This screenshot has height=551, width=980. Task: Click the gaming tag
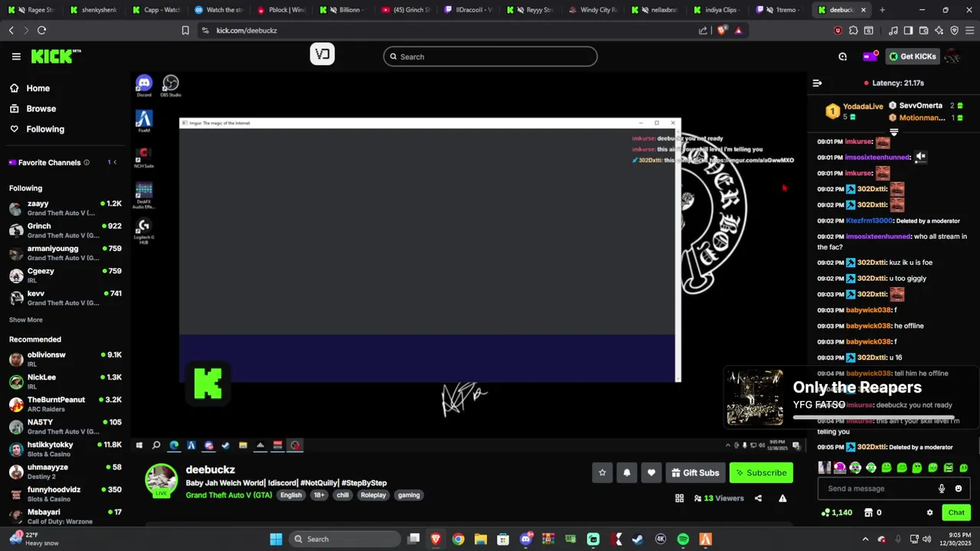[x=409, y=495]
